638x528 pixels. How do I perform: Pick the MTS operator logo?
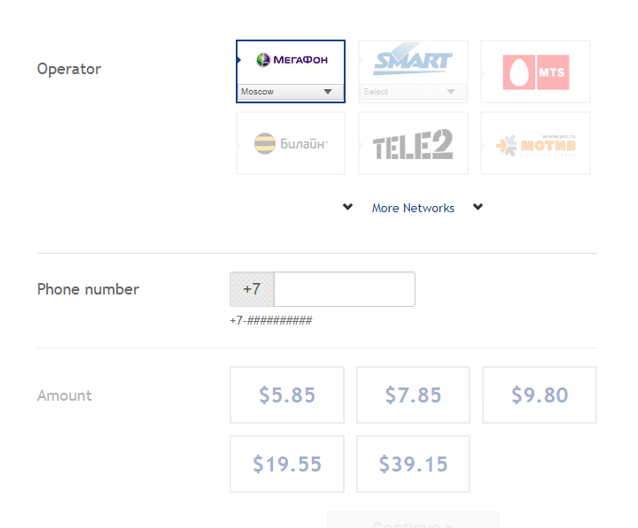tap(535, 72)
